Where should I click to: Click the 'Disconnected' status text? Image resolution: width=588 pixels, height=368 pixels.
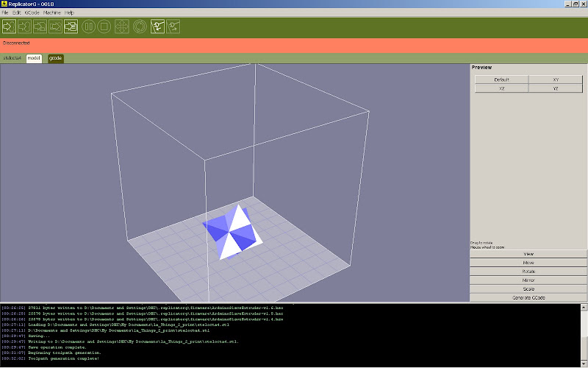click(16, 43)
